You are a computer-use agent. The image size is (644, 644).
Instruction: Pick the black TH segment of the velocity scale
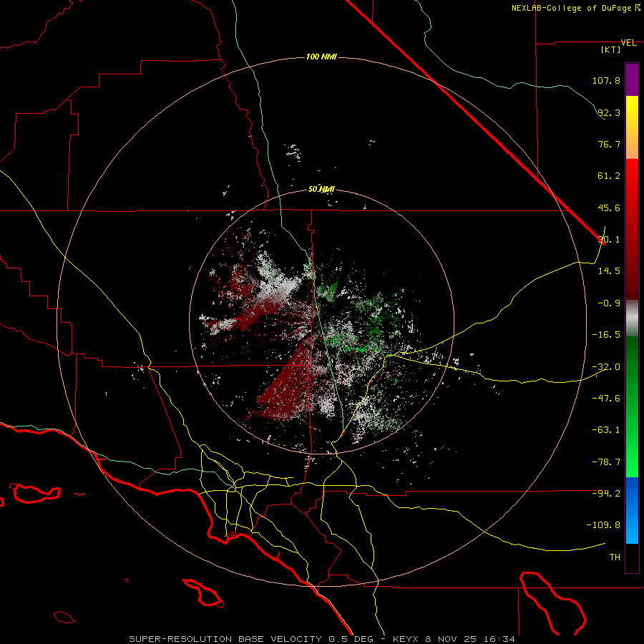tap(632, 557)
